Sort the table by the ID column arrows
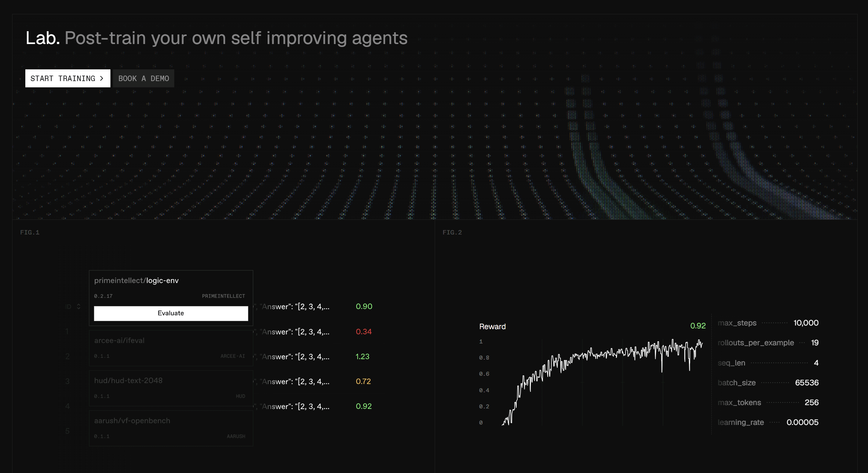Image resolution: width=868 pixels, height=473 pixels. (79, 306)
